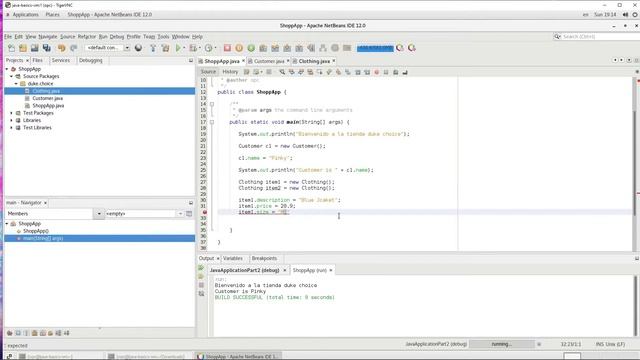This screenshot has width=640, height=360.
Task: Switch to the Customer.java editor tab
Action: [x=269, y=61]
